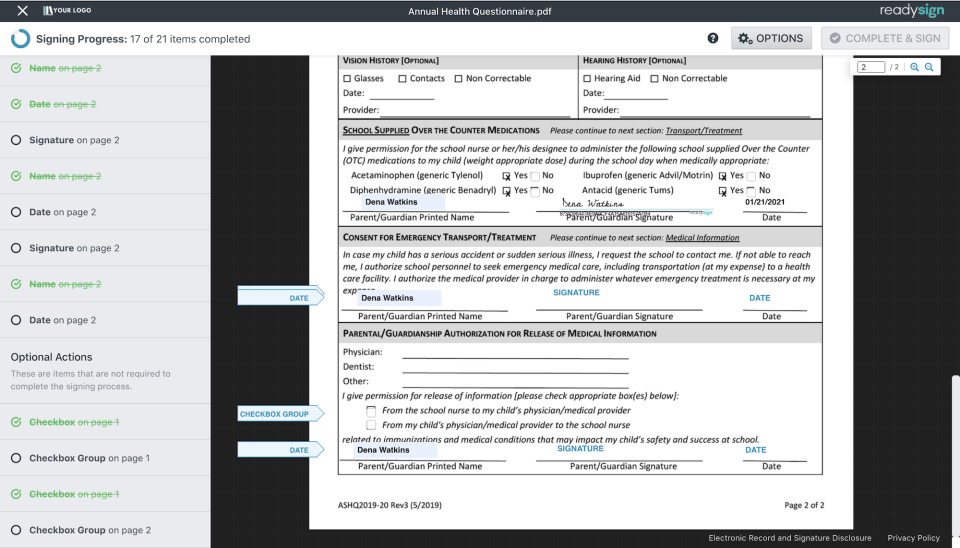Click green check beside last Checkbox on page 1
Viewport: 960px width, 548px height.
[16, 494]
